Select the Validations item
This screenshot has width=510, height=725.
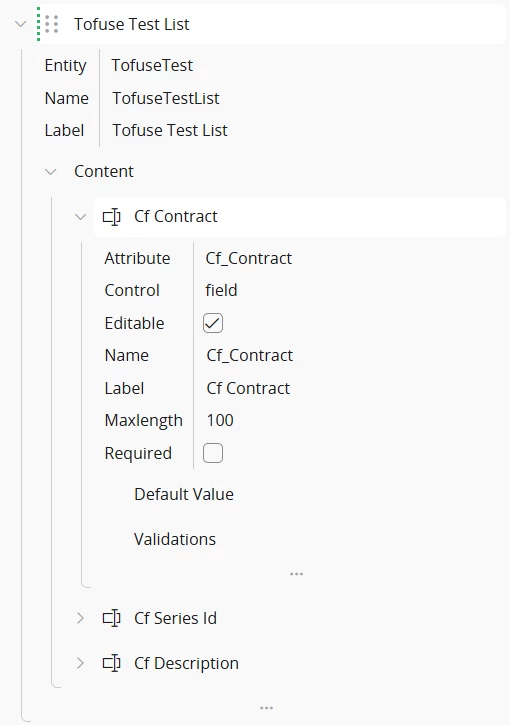click(175, 539)
